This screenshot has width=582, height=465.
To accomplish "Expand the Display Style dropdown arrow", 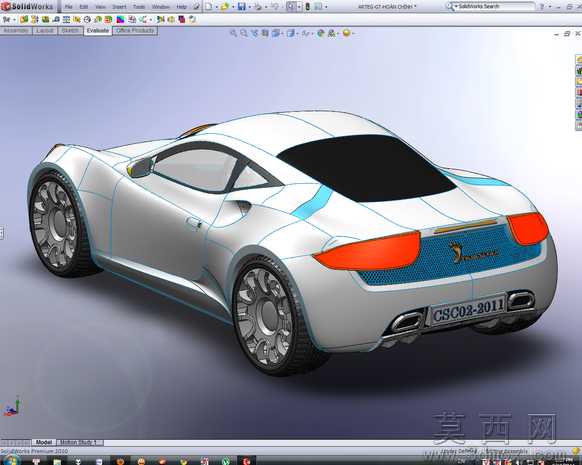I will 298,33.
